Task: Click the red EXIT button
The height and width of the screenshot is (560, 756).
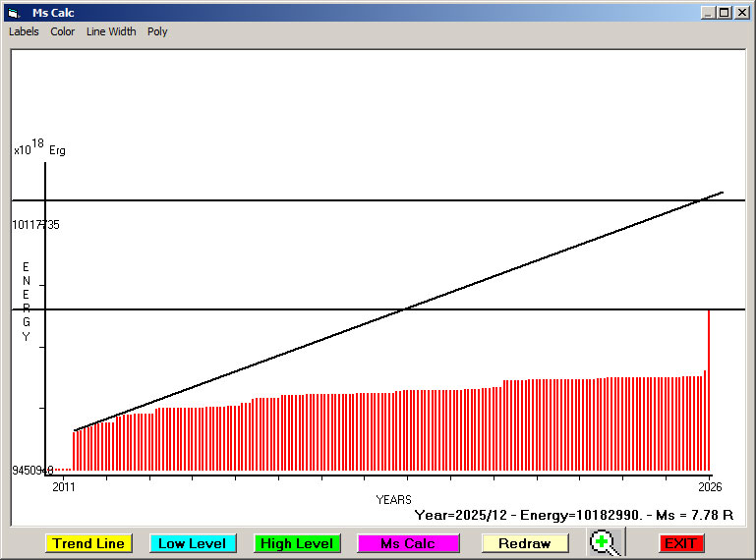Action: (681, 543)
